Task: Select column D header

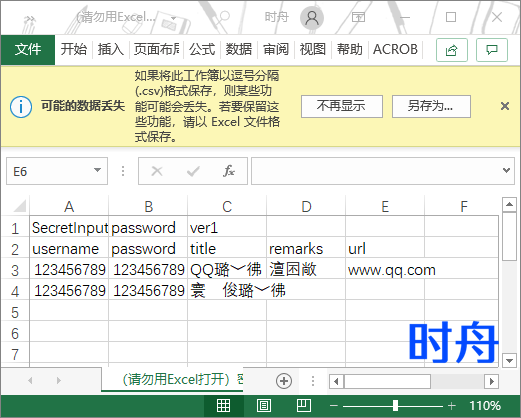Action: (x=306, y=207)
